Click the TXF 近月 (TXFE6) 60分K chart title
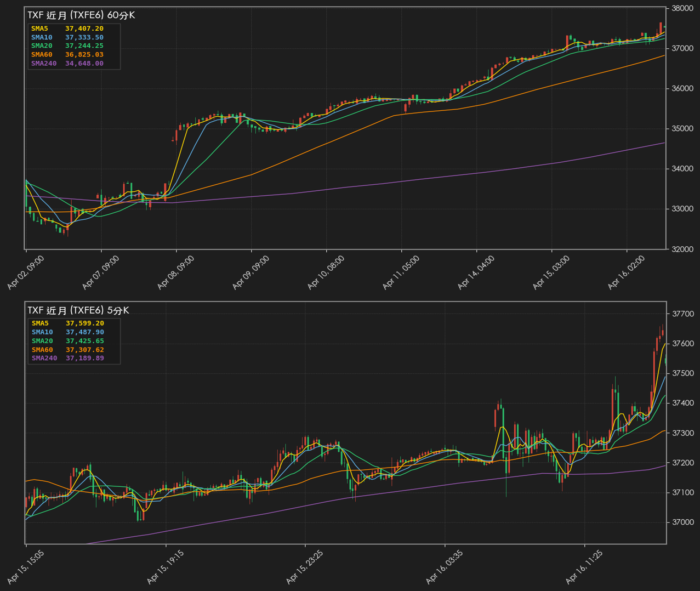 tap(81, 15)
